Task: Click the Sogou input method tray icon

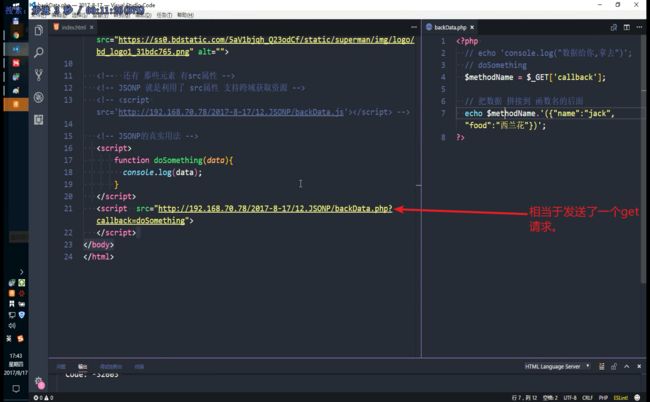Action: point(21,339)
